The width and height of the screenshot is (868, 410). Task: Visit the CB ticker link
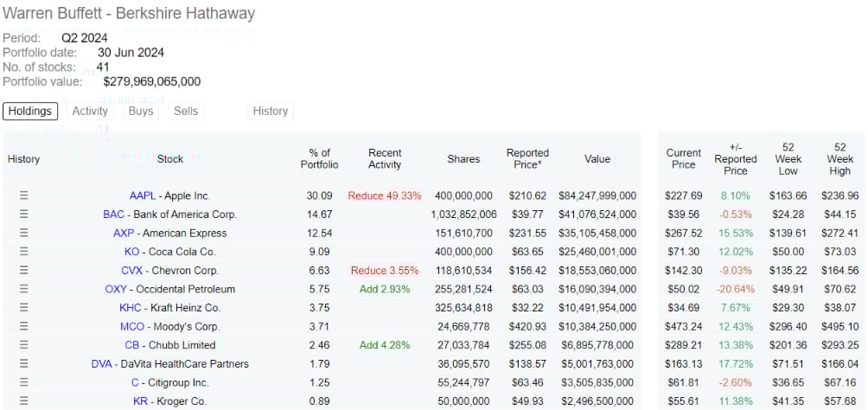tap(131, 345)
